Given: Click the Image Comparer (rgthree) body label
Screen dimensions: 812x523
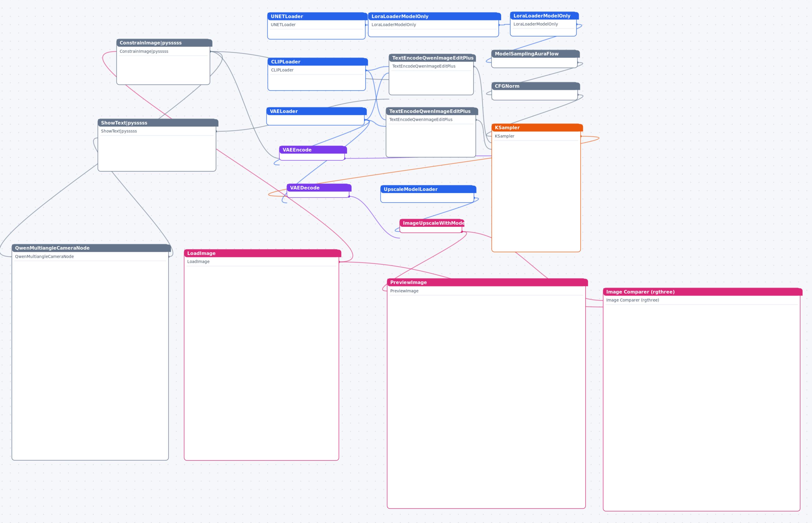Looking at the screenshot, I should point(632,300).
